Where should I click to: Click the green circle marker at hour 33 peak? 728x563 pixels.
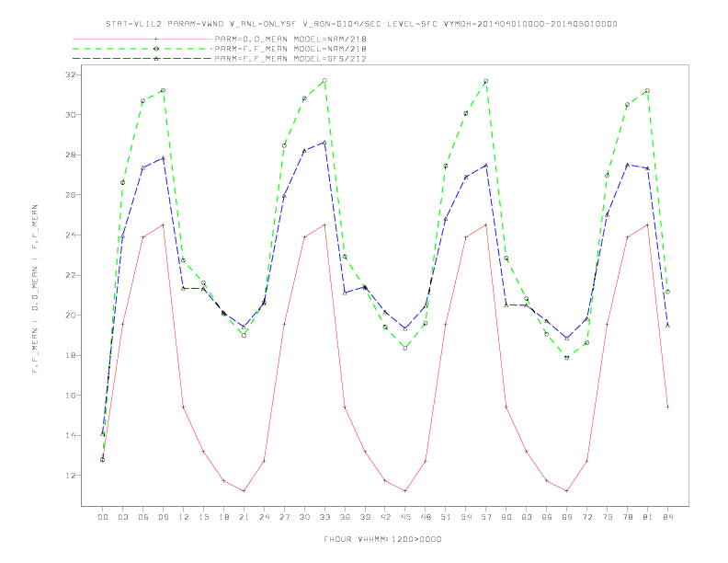coord(324,81)
